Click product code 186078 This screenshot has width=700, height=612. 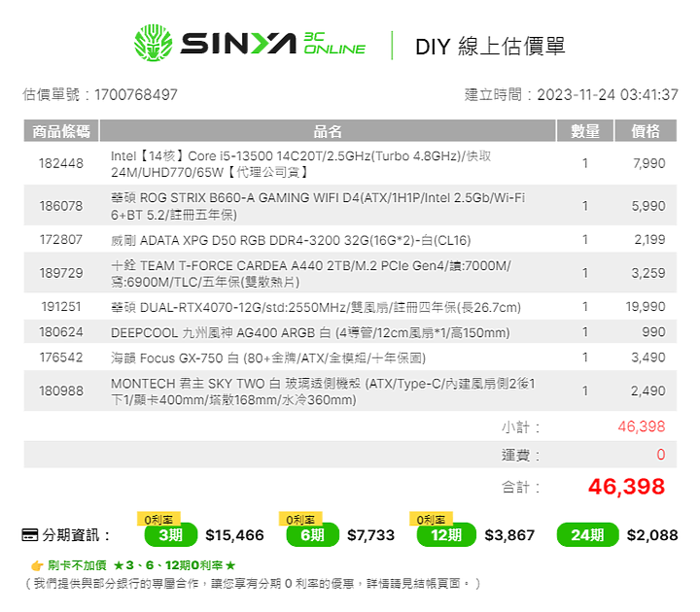point(61,206)
